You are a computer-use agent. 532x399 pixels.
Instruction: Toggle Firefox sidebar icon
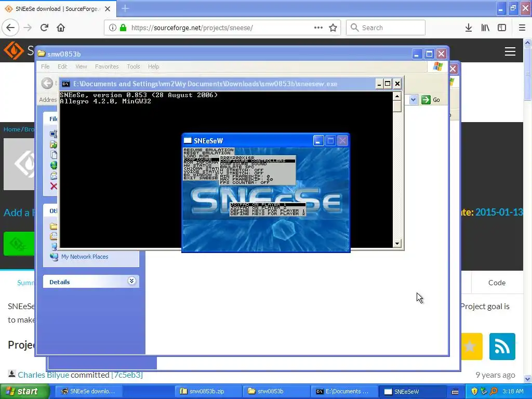pyautogui.click(x=502, y=28)
